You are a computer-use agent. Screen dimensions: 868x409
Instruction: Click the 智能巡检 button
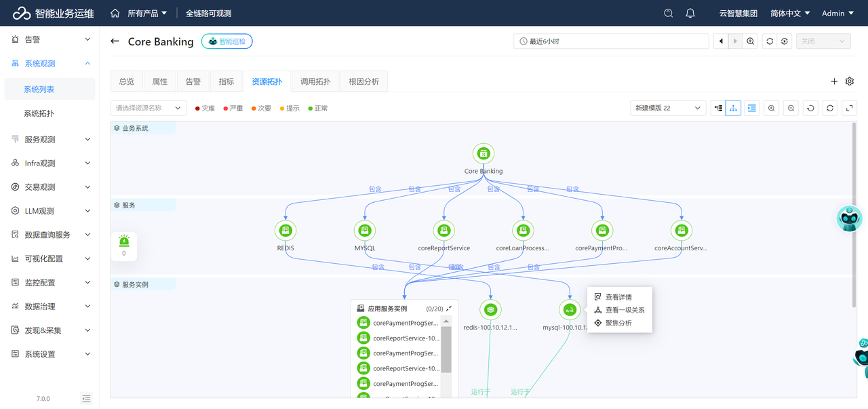pos(227,41)
